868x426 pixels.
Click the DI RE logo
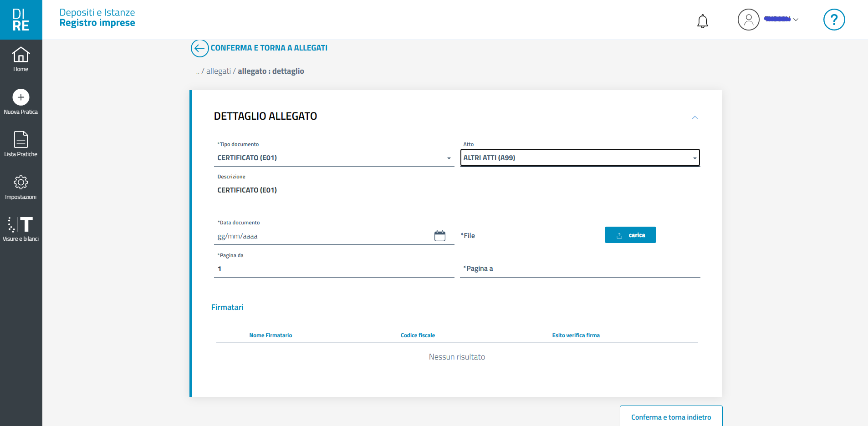click(21, 20)
